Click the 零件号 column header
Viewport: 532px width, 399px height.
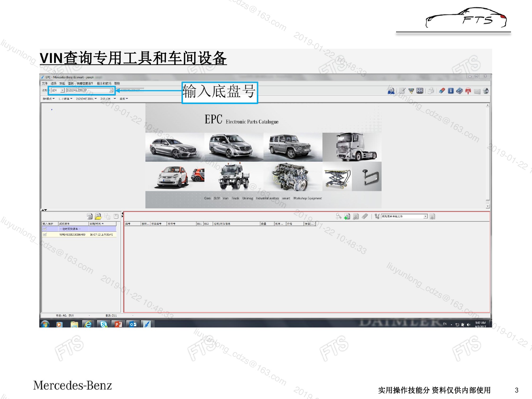point(181,224)
